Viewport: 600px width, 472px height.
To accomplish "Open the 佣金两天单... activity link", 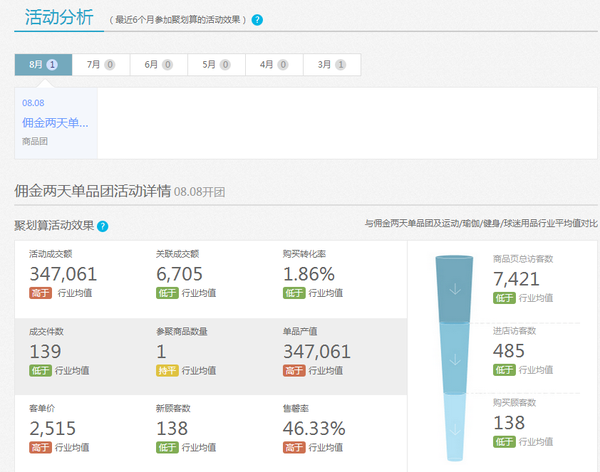I will pyautogui.click(x=55, y=123).
